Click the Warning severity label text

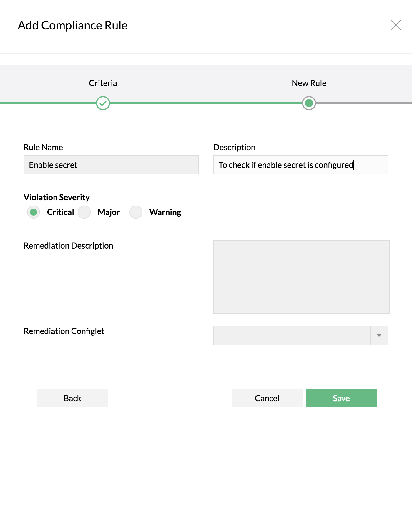(x=165, y=212)
